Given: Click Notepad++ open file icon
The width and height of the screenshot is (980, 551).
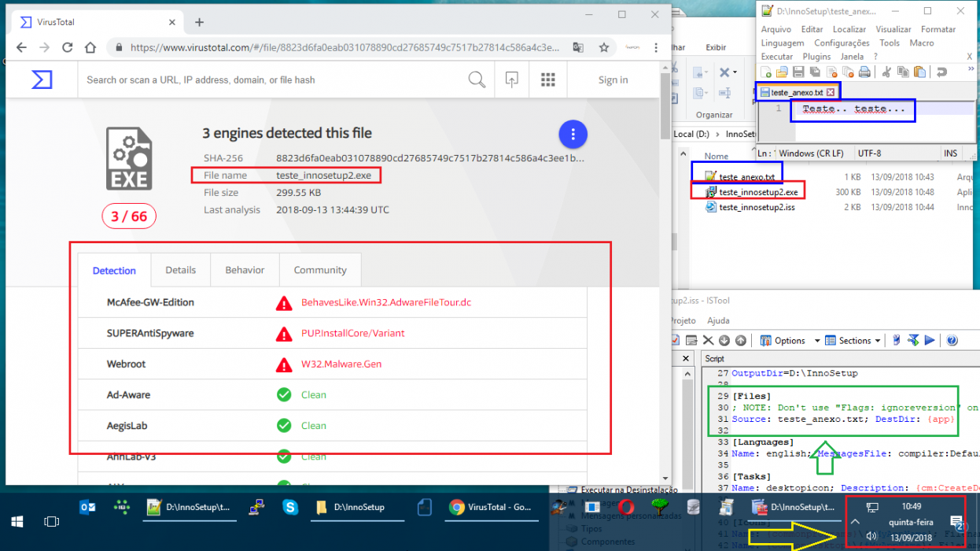Looking at the screenshot, I should pyautogui.click(x=783, y=72).
